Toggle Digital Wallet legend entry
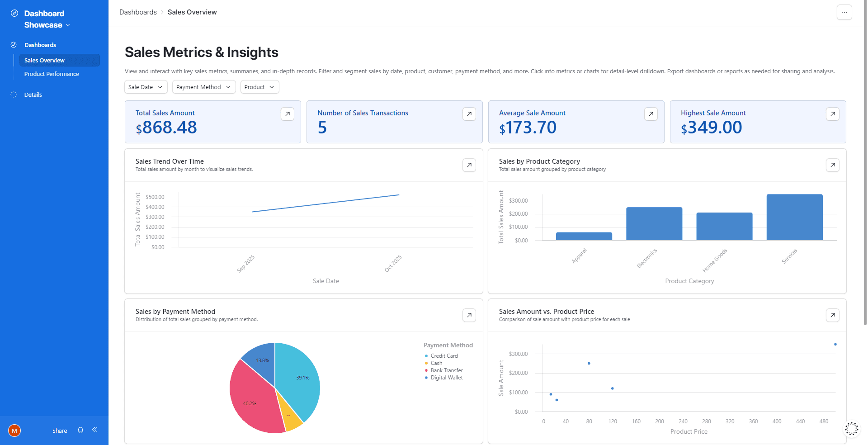This screenshot has height=445, width=868. pos(446,378)
